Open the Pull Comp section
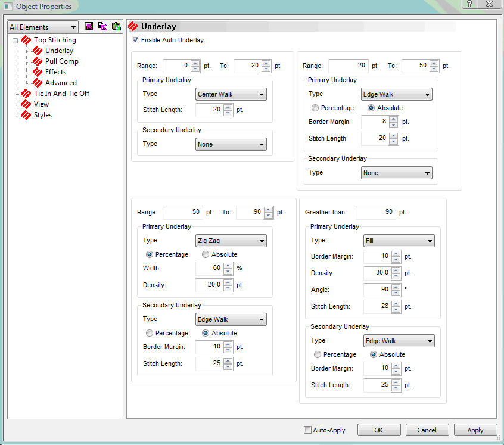Screen dimensions: 504x445 [x=62, y=61]
